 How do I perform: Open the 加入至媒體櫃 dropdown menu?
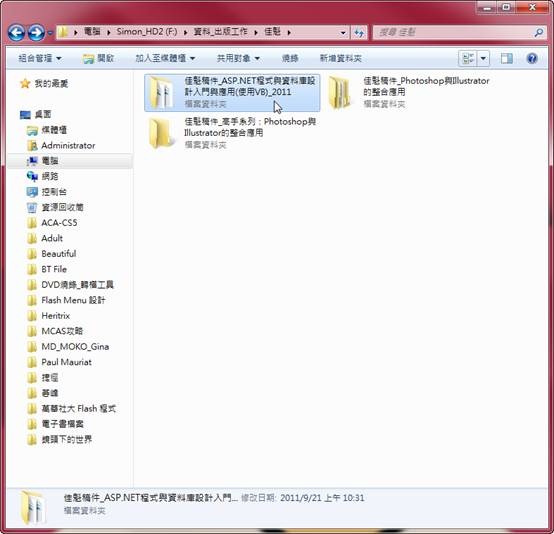coord(165,58)
